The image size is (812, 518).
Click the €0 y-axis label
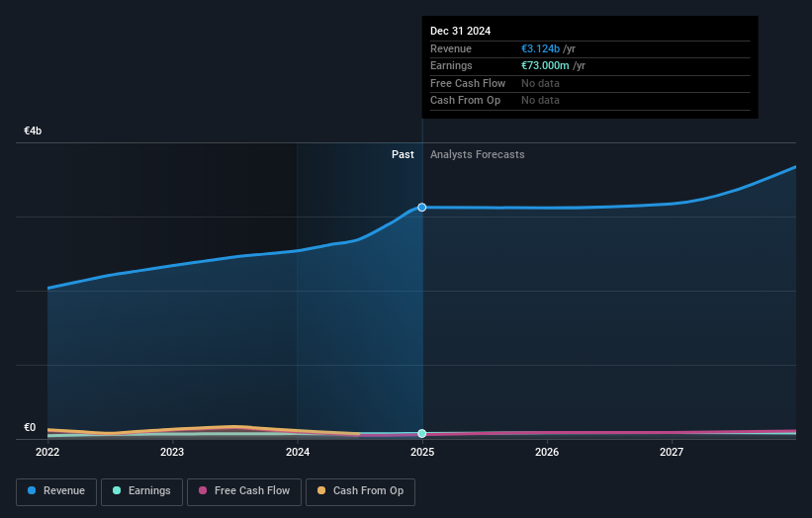30,427
